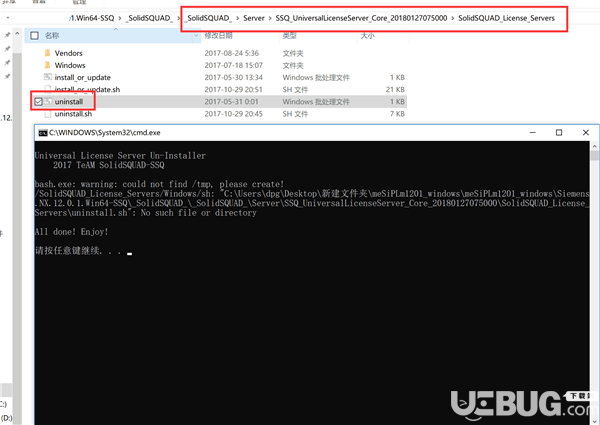Toggle the select-all checkbox in header
Screen dimensions: 600x425
tap(34, 36)
